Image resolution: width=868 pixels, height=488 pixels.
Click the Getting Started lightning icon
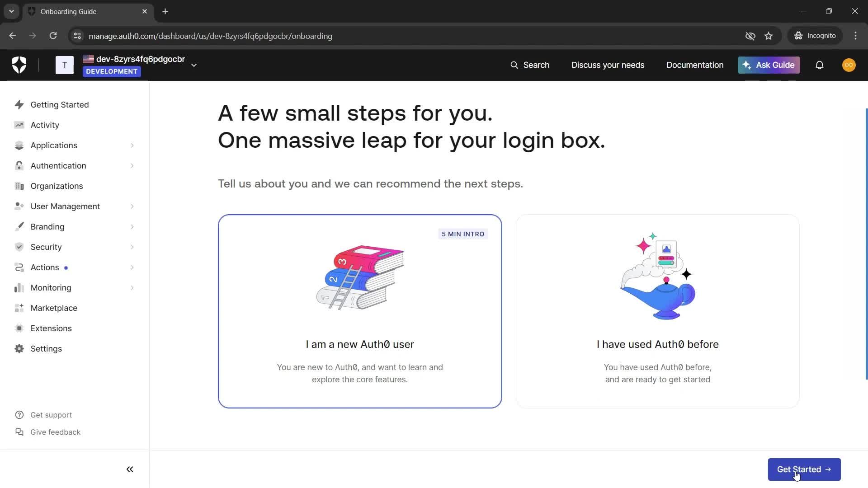coord(19,105)
